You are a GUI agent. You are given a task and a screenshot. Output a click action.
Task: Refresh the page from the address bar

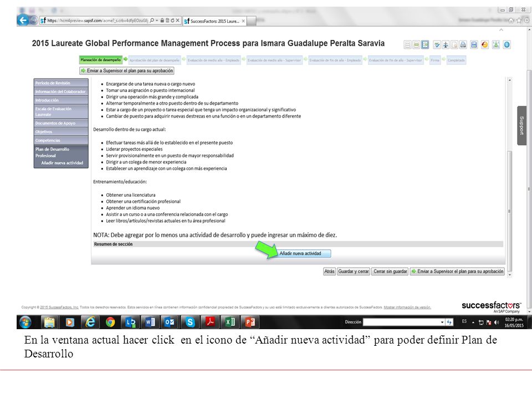pyautogui.click(x=172, y=21)
